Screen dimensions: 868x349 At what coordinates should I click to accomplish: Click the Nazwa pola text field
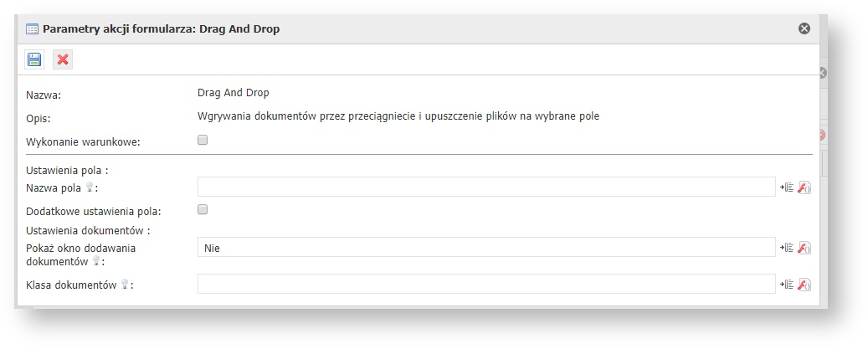(485, 187)
